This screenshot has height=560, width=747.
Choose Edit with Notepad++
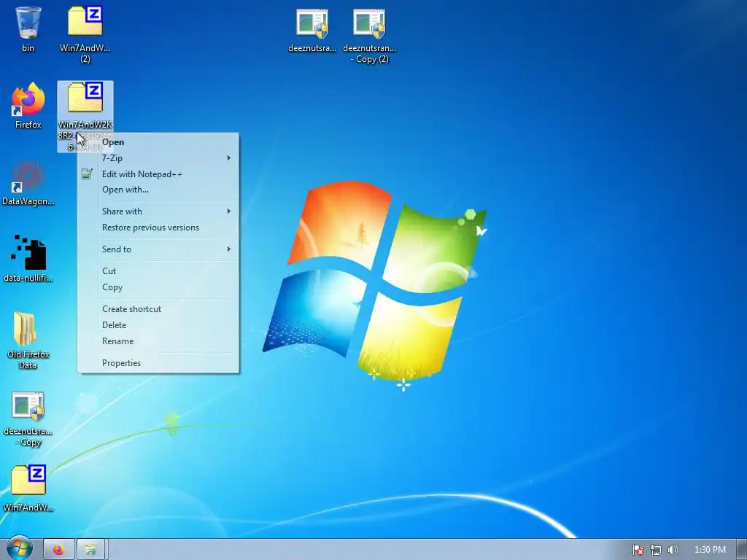click(158, 174)
